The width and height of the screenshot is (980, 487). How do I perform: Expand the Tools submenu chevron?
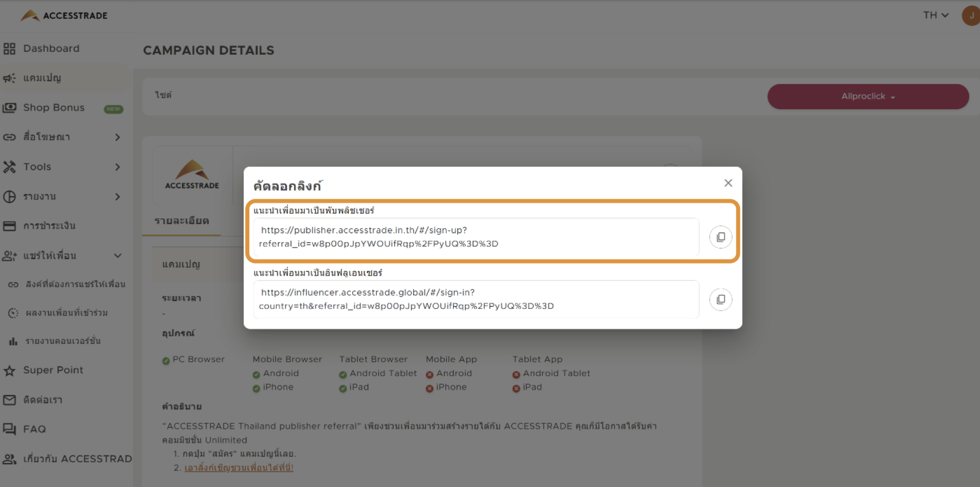117,167
